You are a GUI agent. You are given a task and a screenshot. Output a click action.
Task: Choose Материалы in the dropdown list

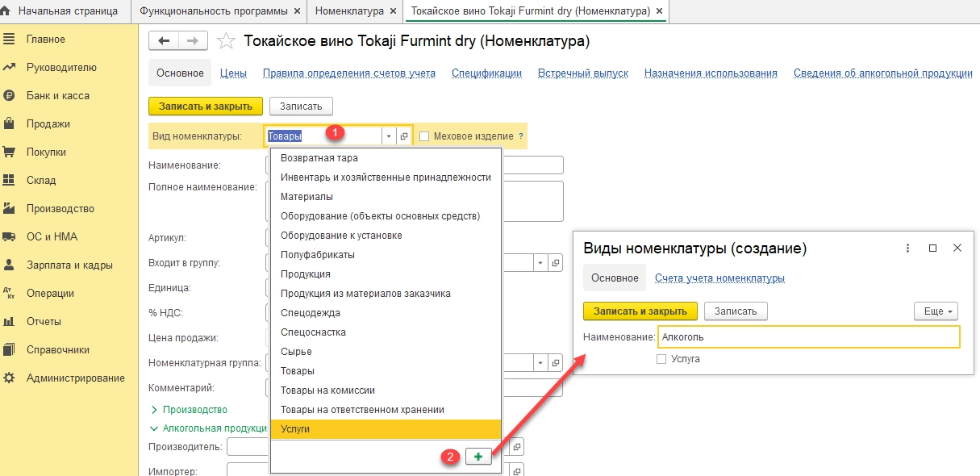coord(386,197)
